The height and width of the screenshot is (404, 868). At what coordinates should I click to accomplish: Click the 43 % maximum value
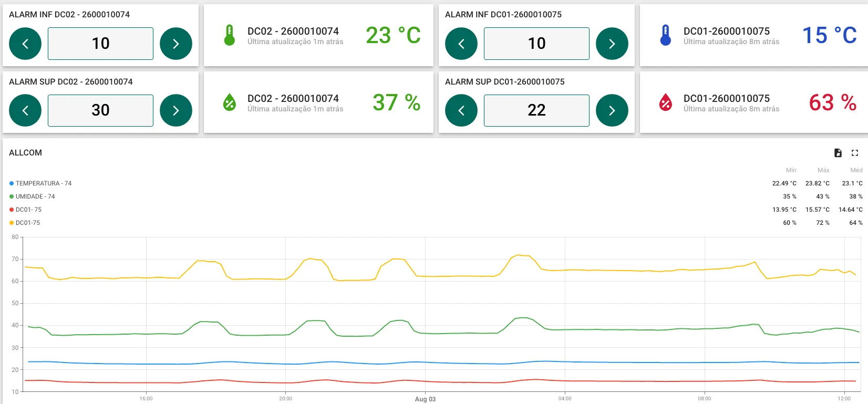tap(823, 196)
